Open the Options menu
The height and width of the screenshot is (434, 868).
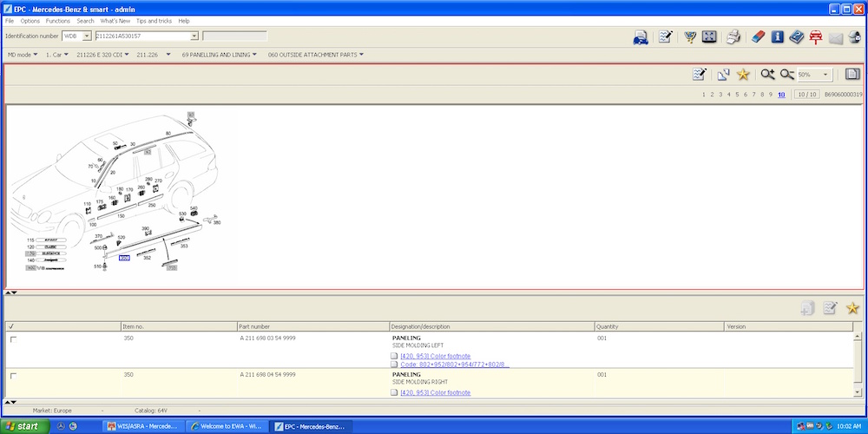click(x=30, y=21)
